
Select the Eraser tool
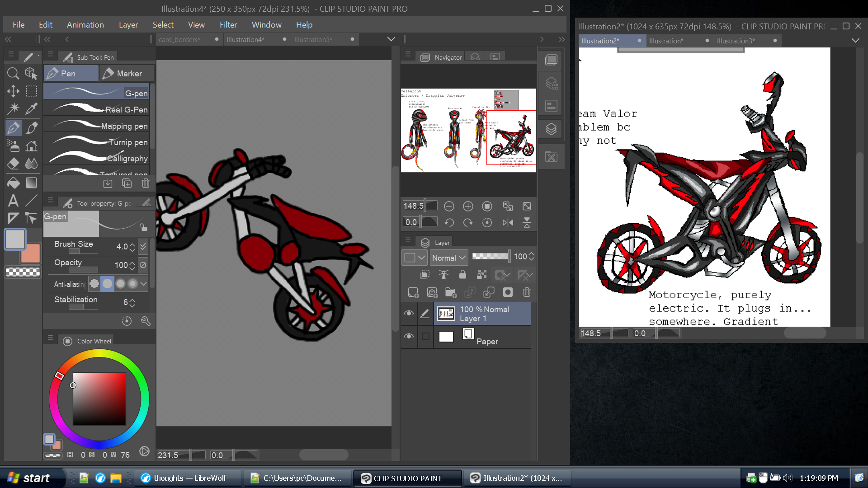point(13,164)
